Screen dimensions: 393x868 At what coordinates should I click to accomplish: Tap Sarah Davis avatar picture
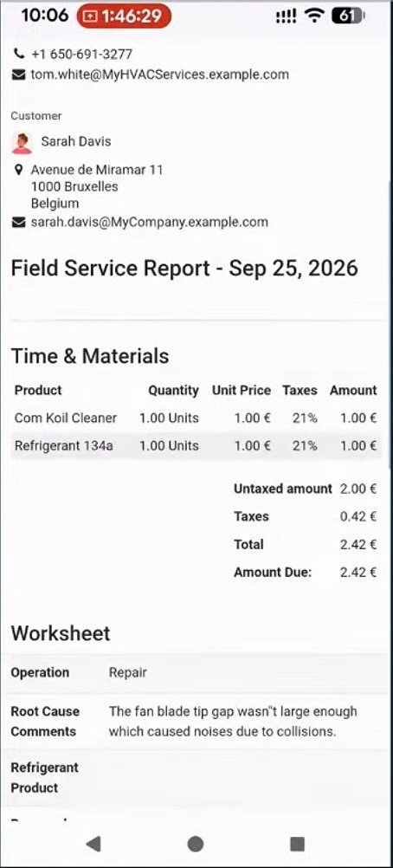pyautogui.click(x=22, y=143)
